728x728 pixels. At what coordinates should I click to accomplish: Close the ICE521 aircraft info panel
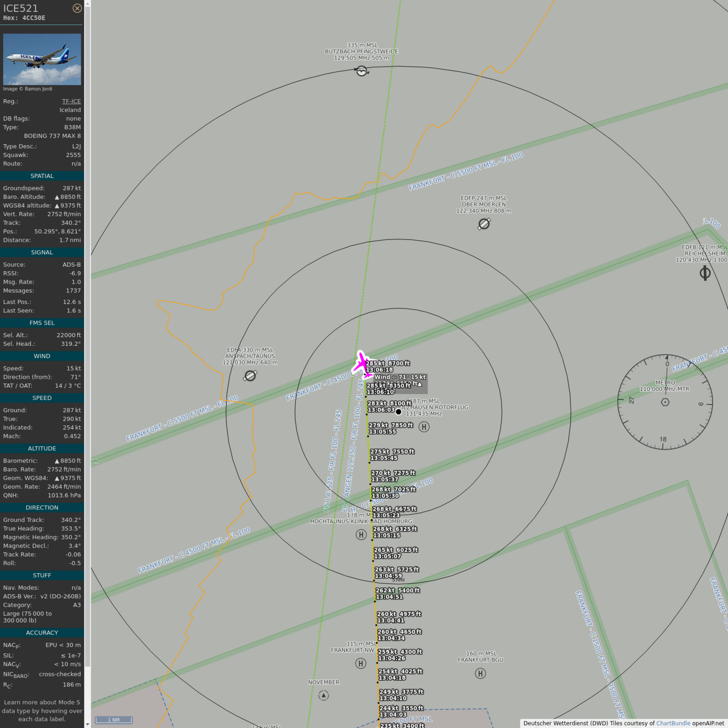pos(77,8)
